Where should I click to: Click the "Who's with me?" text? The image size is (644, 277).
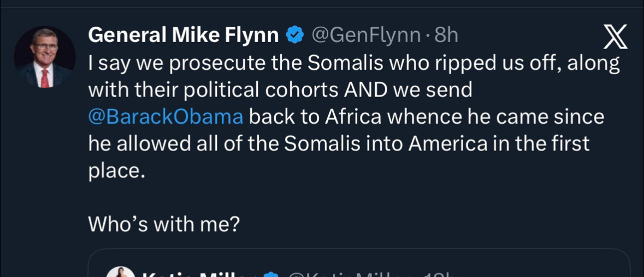point(164,224)
